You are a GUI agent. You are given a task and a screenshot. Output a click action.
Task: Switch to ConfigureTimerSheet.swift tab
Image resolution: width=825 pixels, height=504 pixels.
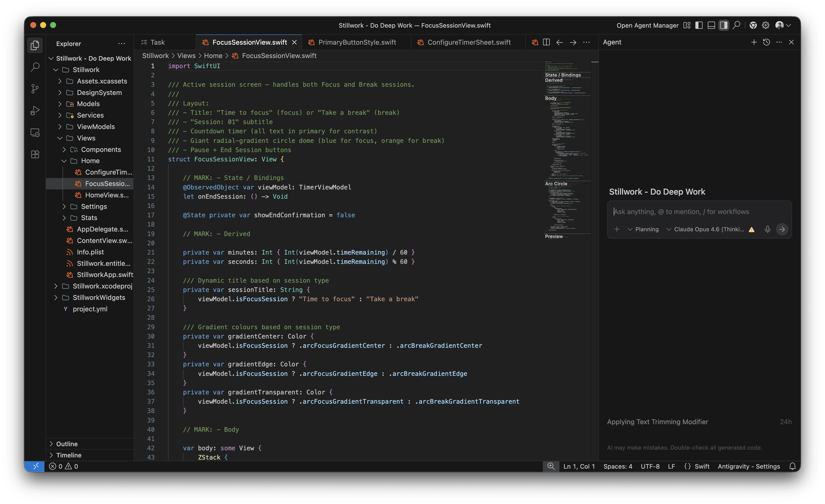pos(468,42)
